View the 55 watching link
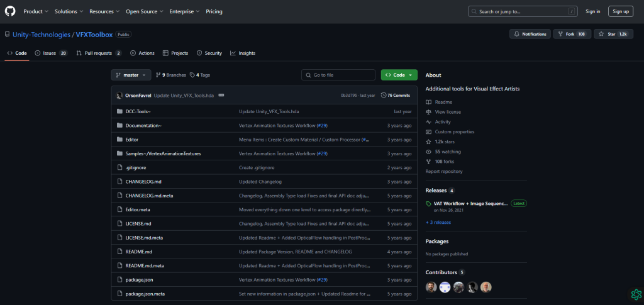The image size is (644, 305). [448, 152]
